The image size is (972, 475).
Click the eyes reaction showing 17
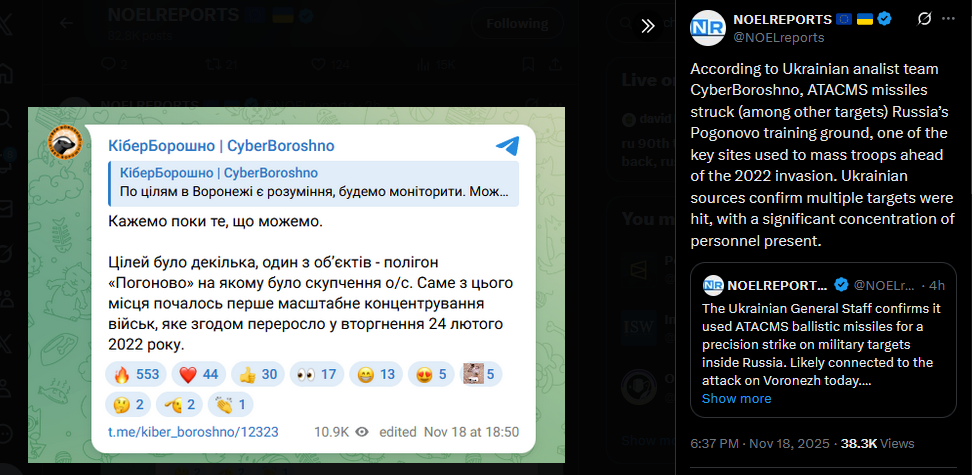coord(316,375)
